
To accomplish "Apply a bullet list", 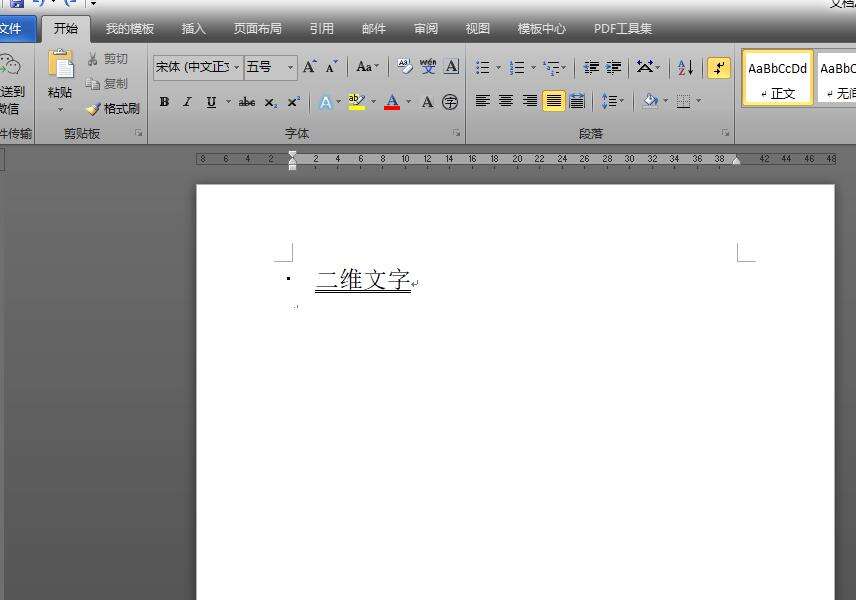I will click(483, 68).
